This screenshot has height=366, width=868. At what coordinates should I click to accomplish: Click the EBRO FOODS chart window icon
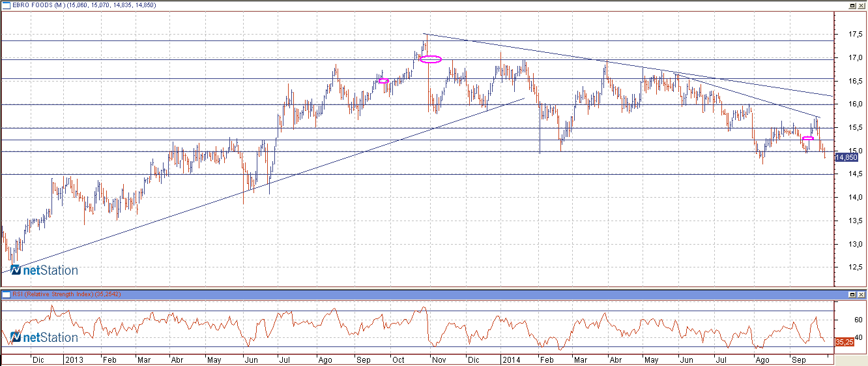(x=6, y=5)
